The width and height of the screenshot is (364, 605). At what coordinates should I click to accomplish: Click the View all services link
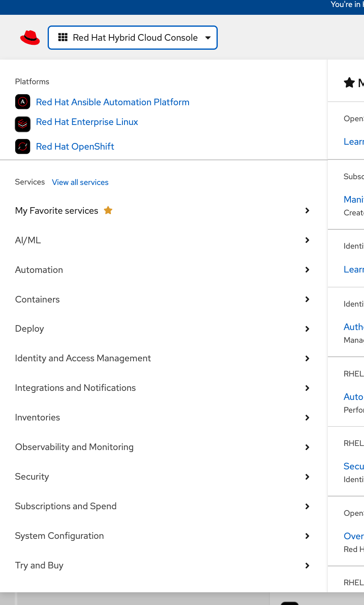tap(80, 182)
